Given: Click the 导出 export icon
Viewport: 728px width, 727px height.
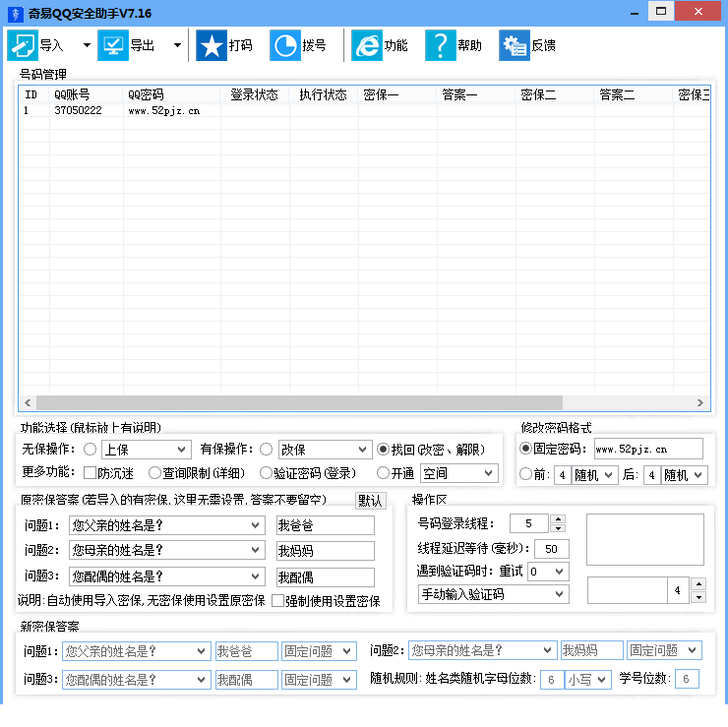Looking at the screenshot, I should pos(113,45).
